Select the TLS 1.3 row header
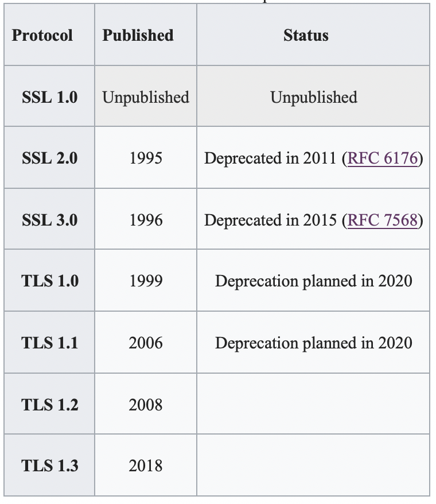 49,466
